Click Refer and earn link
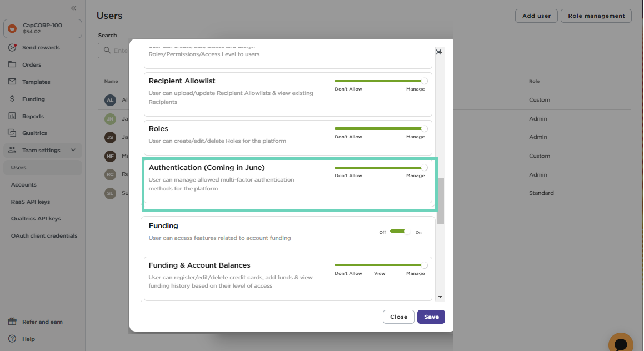Image resolution: width=644 pixels, height=351 pixels. [42, 322]
